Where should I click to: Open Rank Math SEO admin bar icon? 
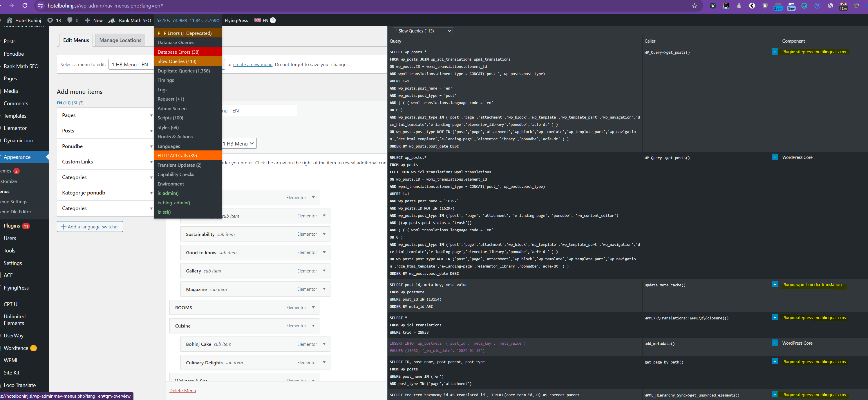pyautogui.click(x=112, y=20)
